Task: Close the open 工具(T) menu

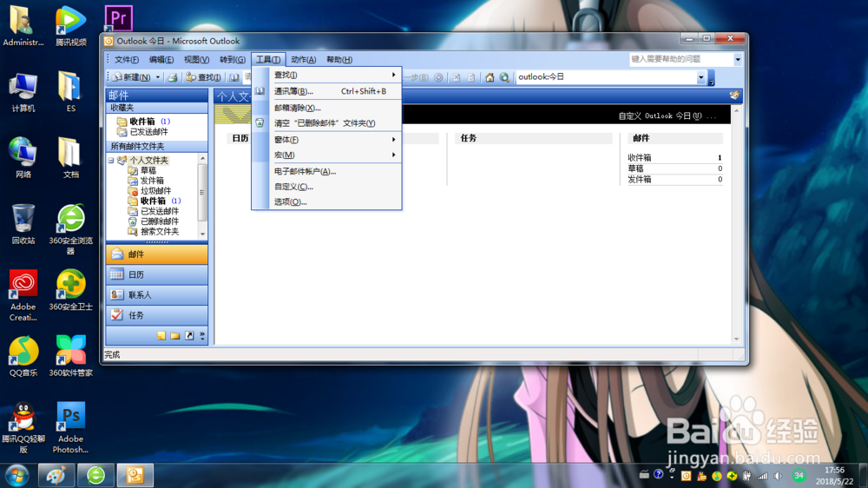Action: [268, 59]
